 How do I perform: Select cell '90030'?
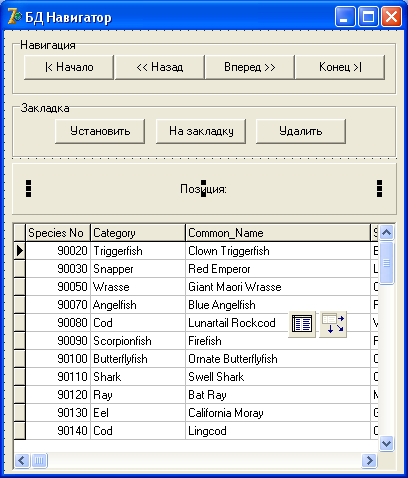58,269
